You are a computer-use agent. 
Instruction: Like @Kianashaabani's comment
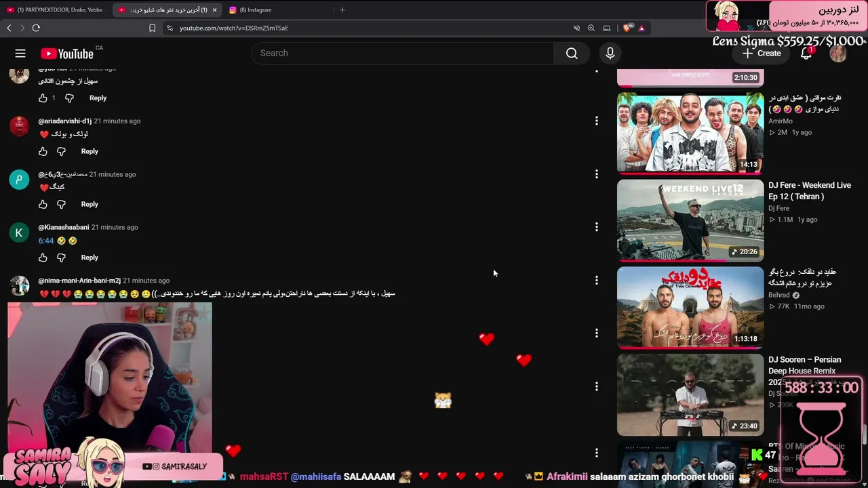(x=43, y=258)
